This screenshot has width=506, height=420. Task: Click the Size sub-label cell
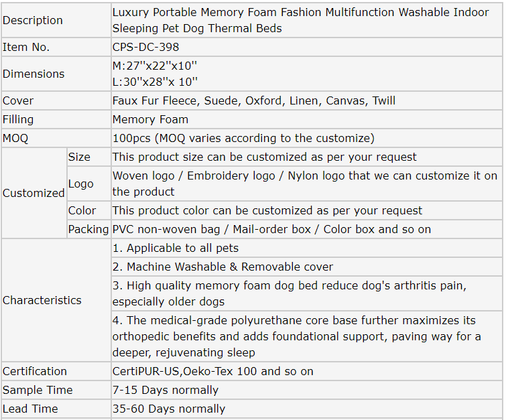pyautogui.click(x=79, y=157)
